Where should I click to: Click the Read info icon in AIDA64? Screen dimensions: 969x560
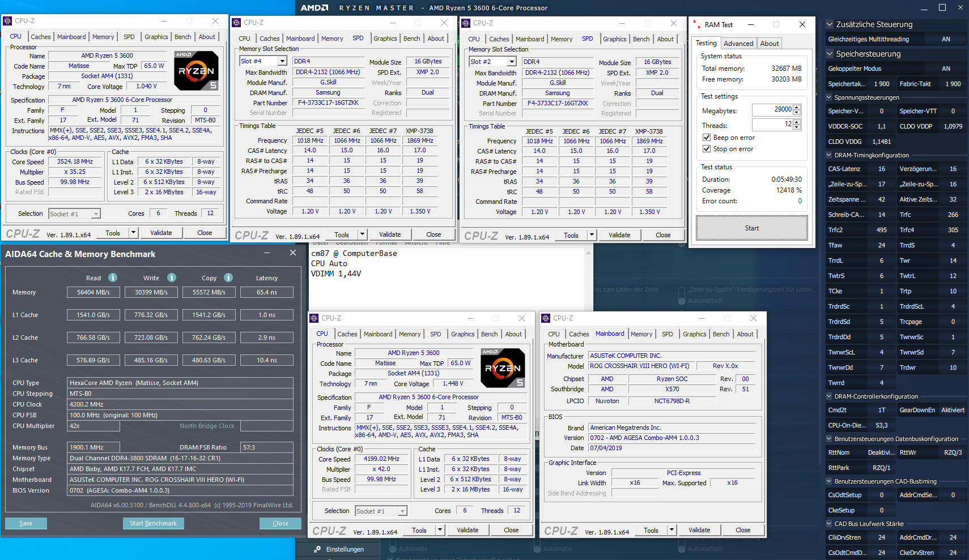(x=113, y=277)
